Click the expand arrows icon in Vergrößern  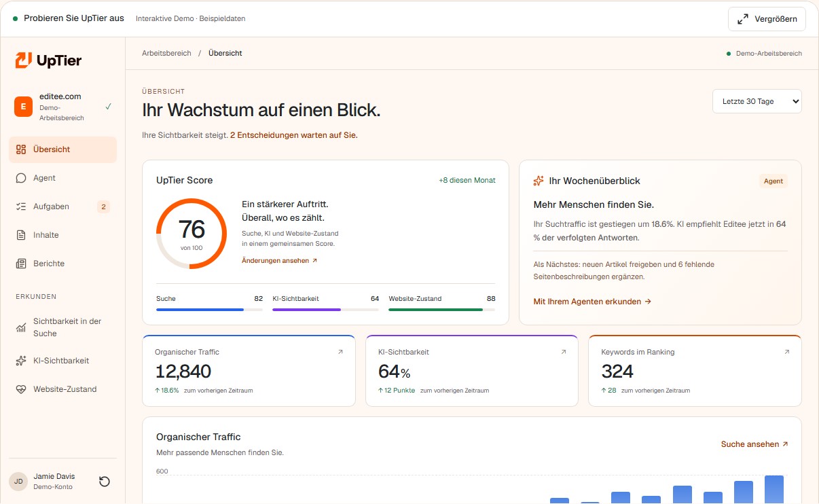pos(743,19)
